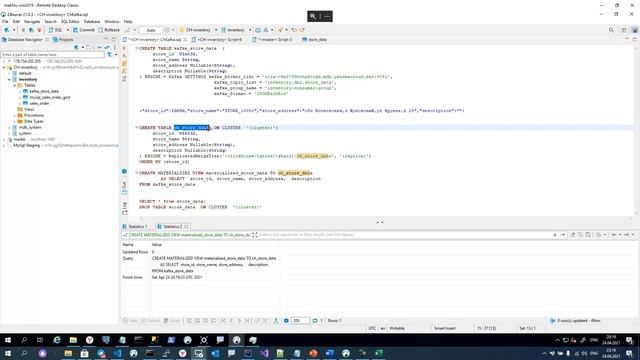The height and width of the screenshot is (360, 640).
Task: Open the Database menu
Action: click(x=92, y=21)
